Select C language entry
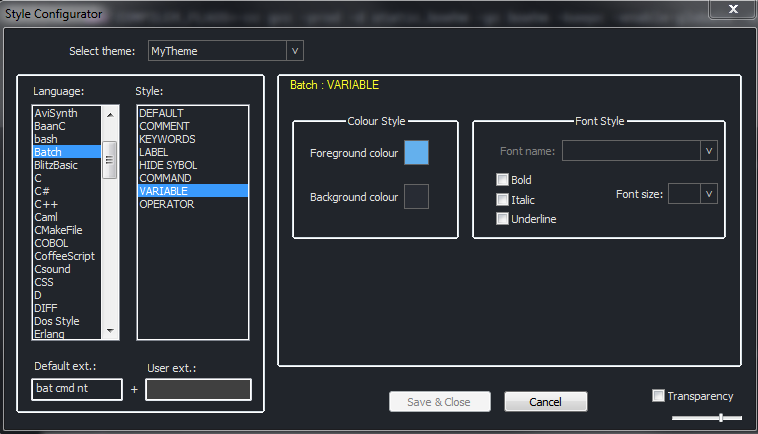Screen dimensions: 758x434 [67, 178]
